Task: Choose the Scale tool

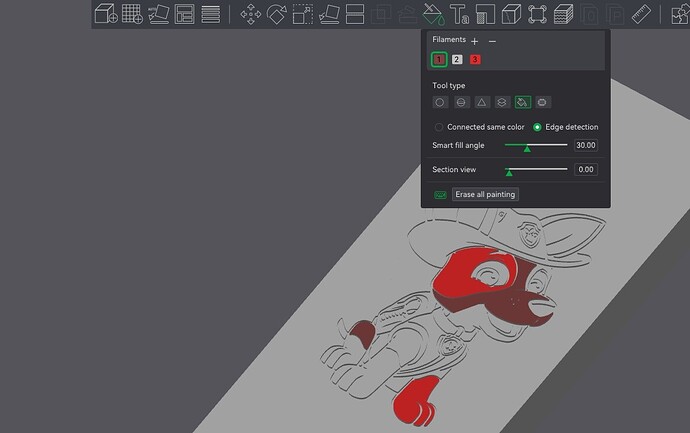Action: [x=303, y=15]
